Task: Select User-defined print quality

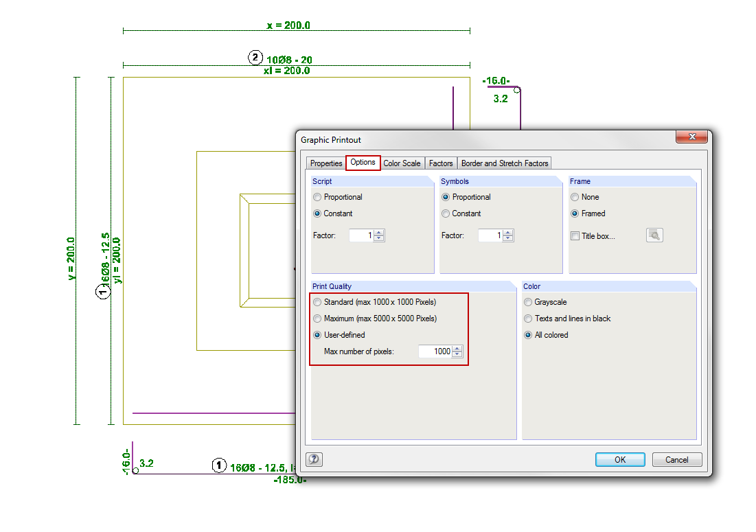Action: (317, 335)
